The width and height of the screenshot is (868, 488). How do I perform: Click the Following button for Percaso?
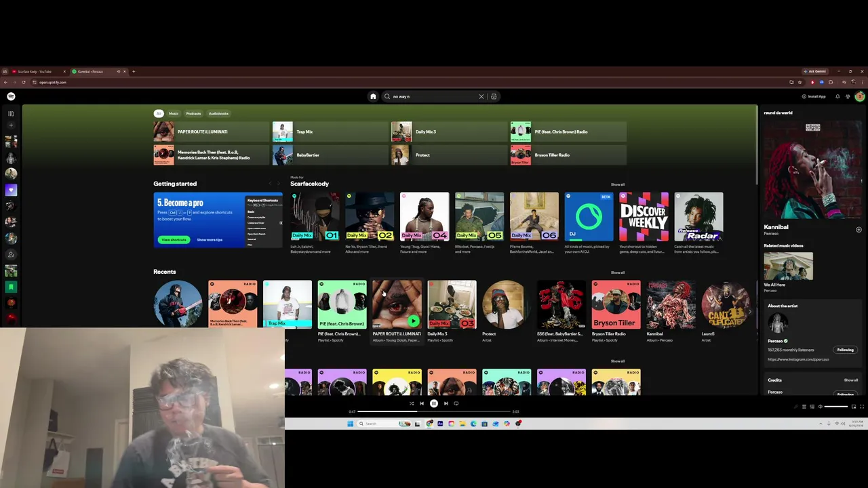tap(845, 350)
